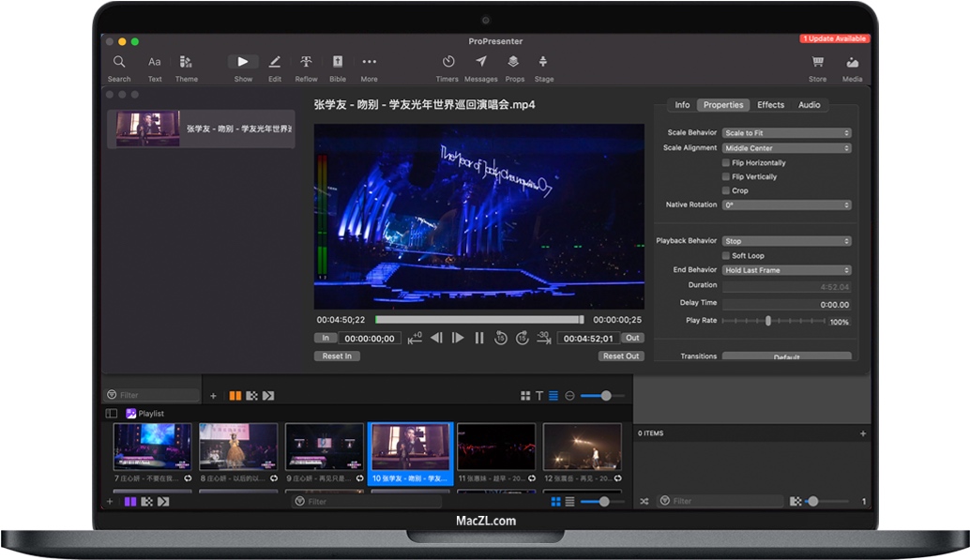Set the Out point button
970x560 pixels.
click(632, 338)
